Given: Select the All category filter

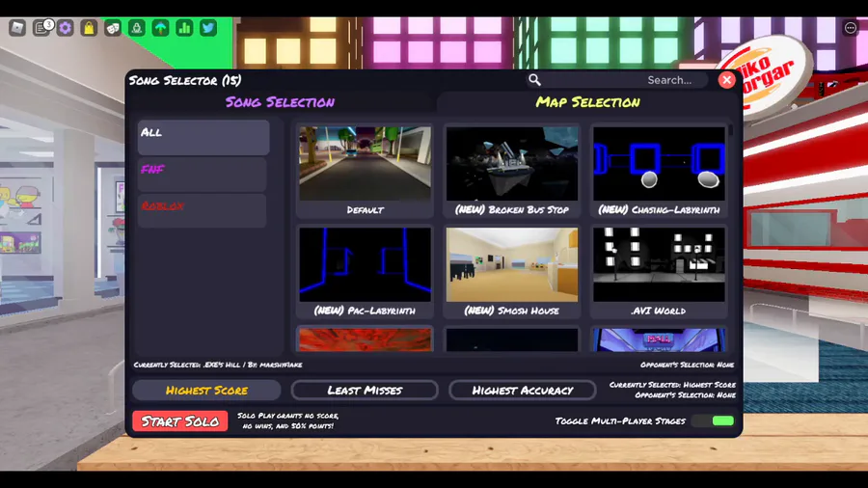Looking at the screenshot, I should click(203, 137).
